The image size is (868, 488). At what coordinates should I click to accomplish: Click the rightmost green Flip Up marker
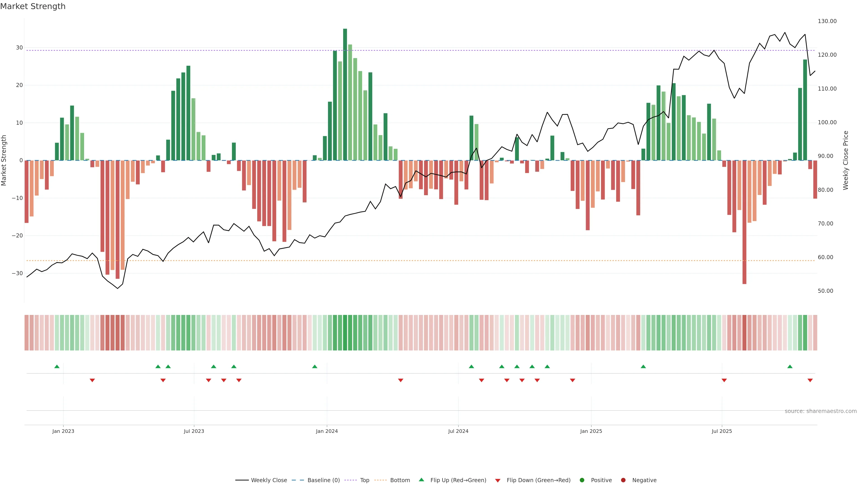pos(790,366)
